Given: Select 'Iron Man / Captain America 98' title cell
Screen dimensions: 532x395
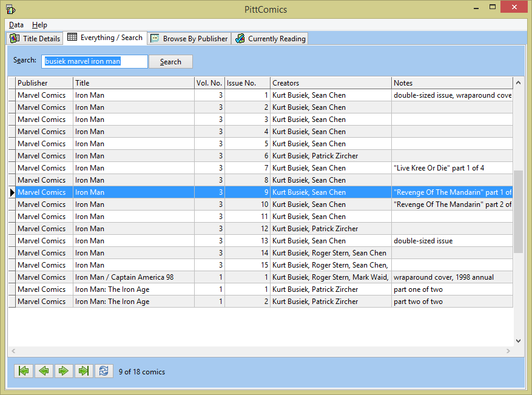Looking at the screenshot, I should [133, 277].
